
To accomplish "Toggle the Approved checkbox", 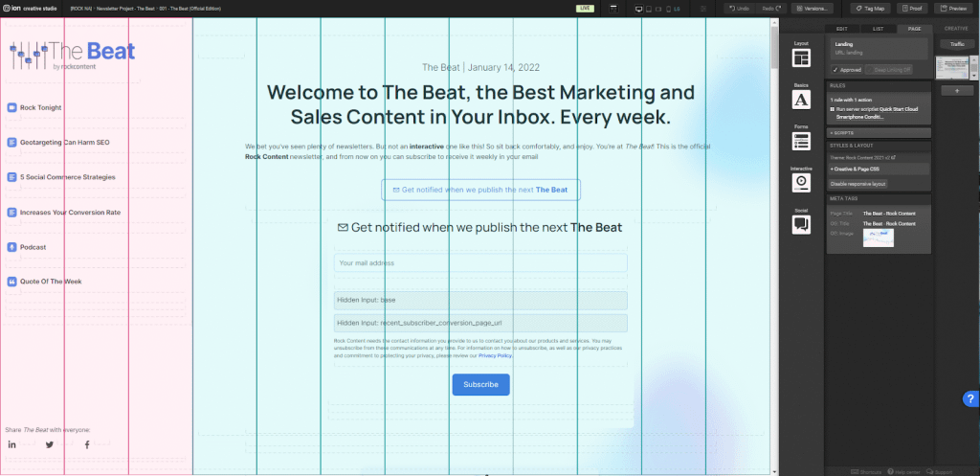I will click(834, 70).
